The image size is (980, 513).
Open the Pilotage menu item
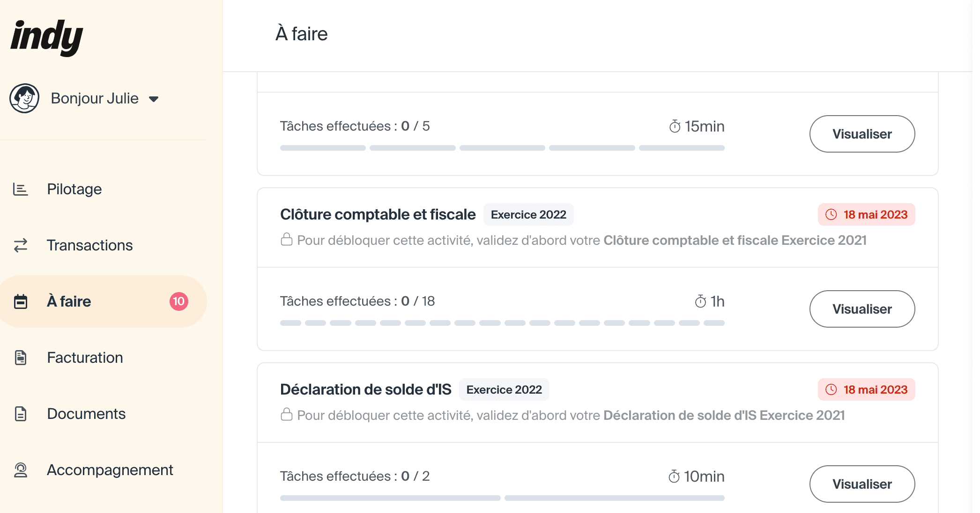[x=74, y=189]
